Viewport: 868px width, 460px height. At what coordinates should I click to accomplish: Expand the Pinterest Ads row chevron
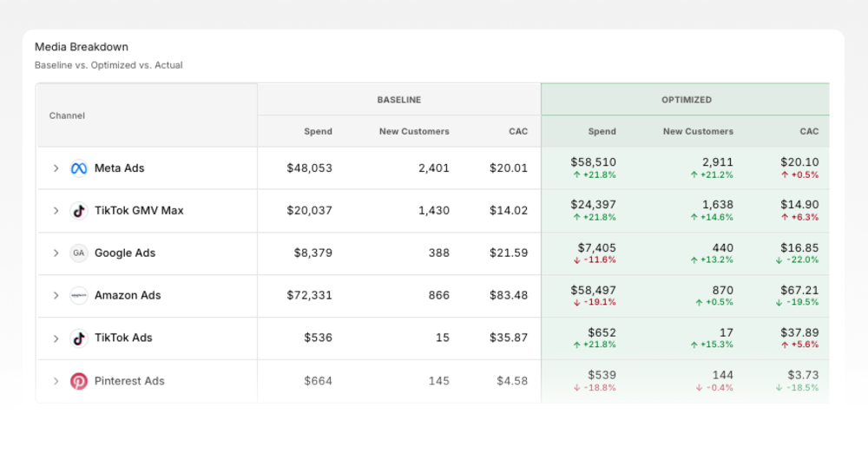coord(56,381)
